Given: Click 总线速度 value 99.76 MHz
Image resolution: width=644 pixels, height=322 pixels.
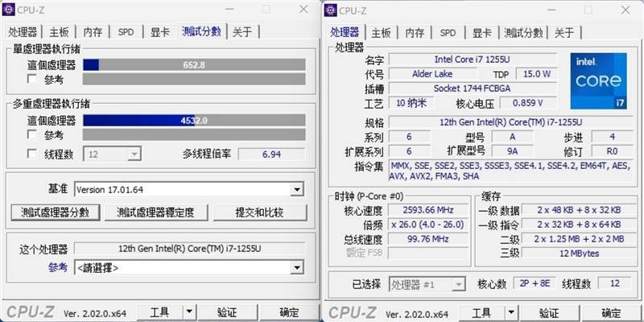Looking at the screenshot, I should [428, 238].
